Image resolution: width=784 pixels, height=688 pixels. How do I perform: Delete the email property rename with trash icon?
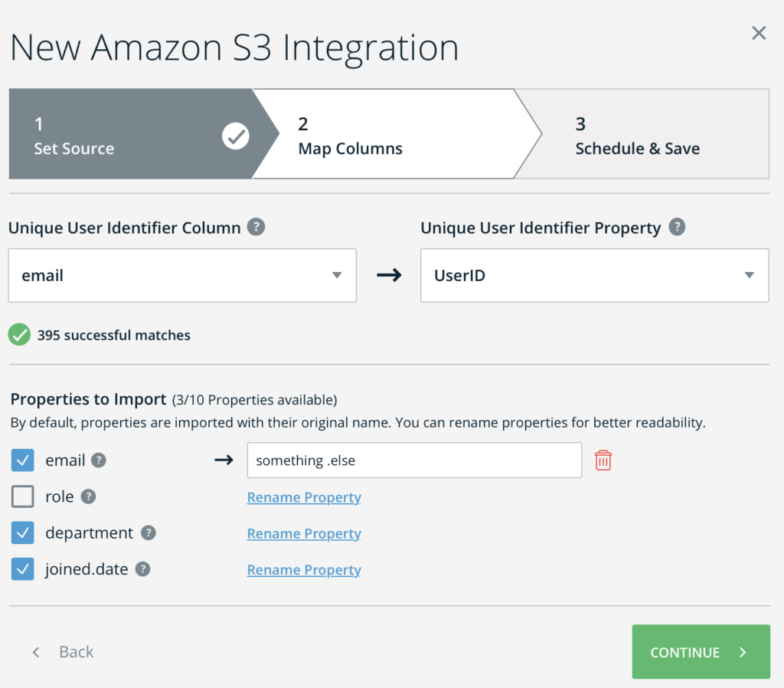603,460
